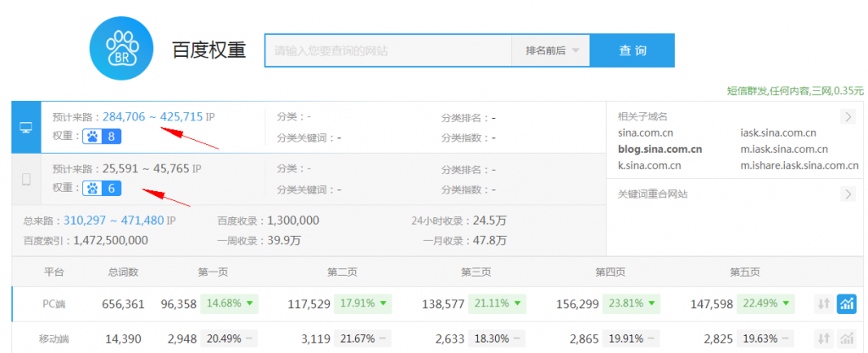Select the PC端 row label
Image resolution: width=868 pixels, height=353 pixels.
(53, 304)
